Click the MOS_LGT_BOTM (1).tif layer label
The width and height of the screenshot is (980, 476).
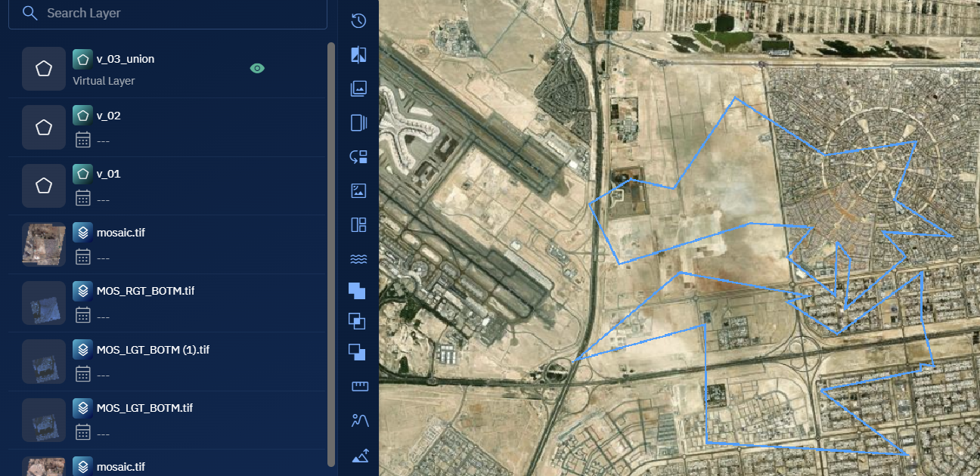point(153,349)
